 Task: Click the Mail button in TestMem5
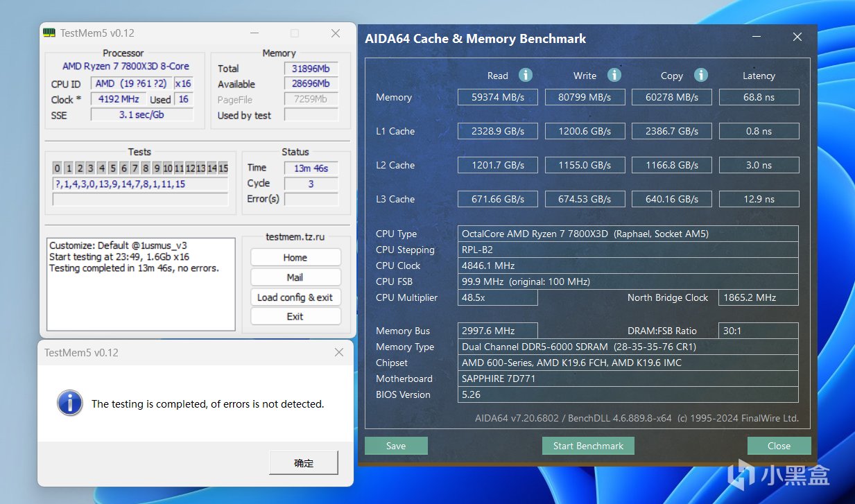pos(295,277)
